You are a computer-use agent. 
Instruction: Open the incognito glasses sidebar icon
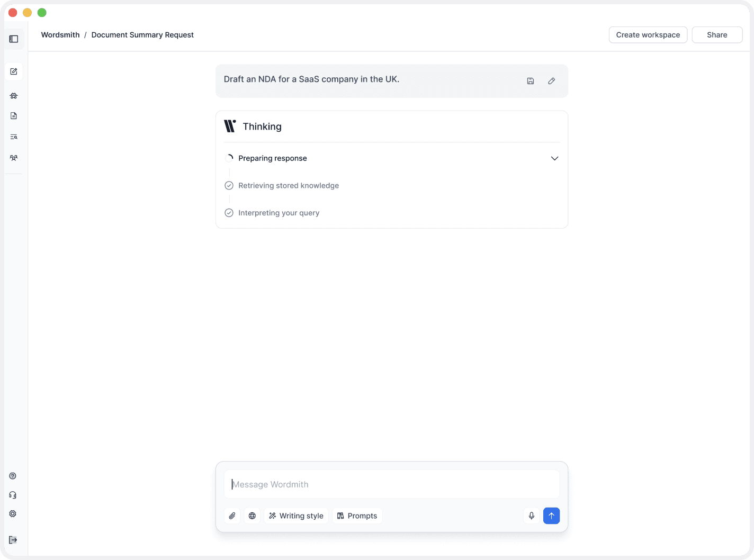click(14, 96)
